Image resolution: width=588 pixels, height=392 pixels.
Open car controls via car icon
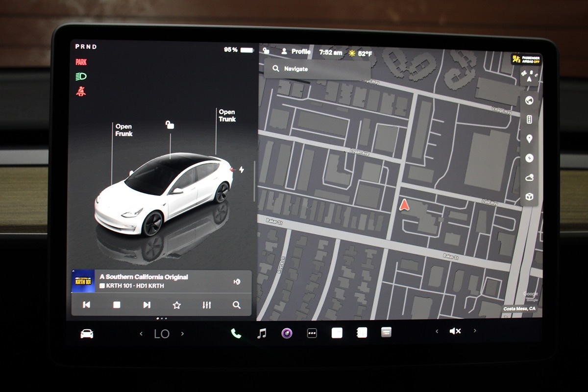(x=87, y=334)
